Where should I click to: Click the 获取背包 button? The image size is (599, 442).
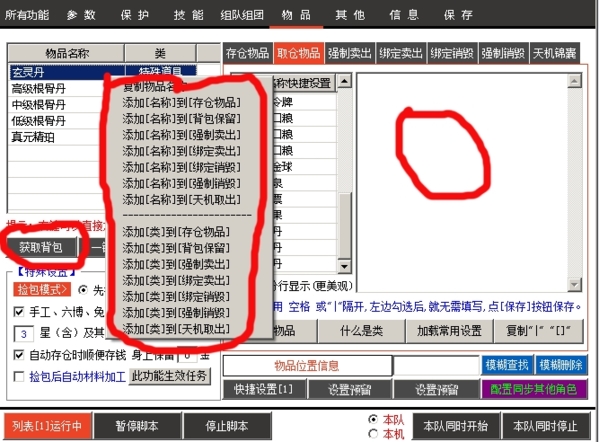click(41, 248)
